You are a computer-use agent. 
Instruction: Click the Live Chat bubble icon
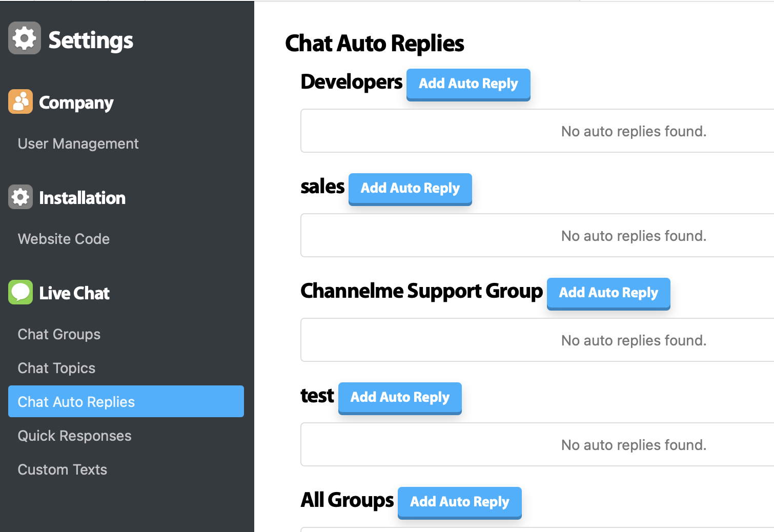tap(21, 292)
